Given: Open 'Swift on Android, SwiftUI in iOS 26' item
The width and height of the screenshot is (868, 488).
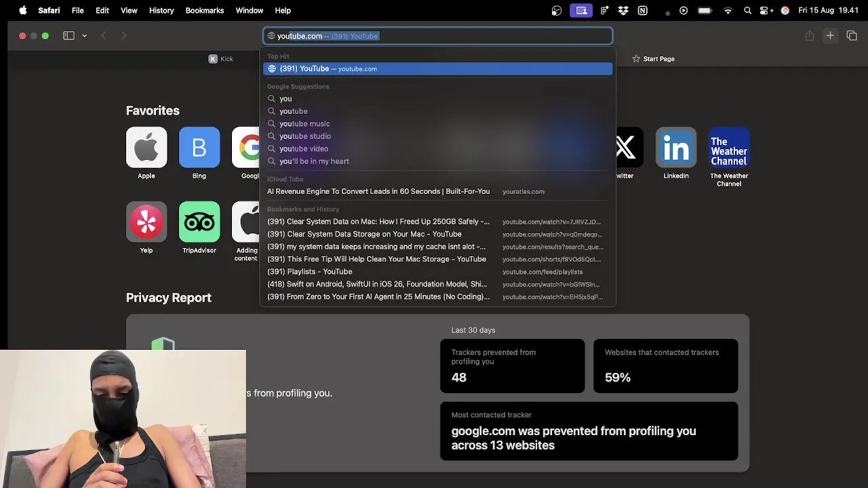Looking at the screenshot, I should pos(438,284).
